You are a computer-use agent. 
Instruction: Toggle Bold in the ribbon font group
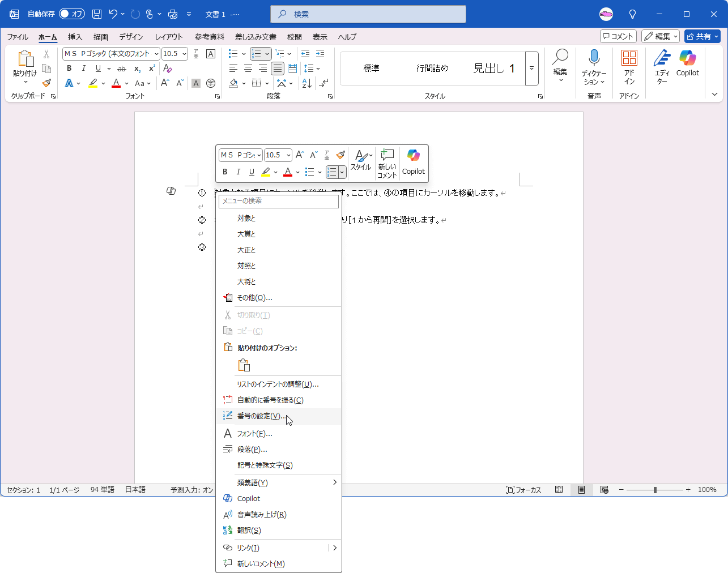(69, 69)
